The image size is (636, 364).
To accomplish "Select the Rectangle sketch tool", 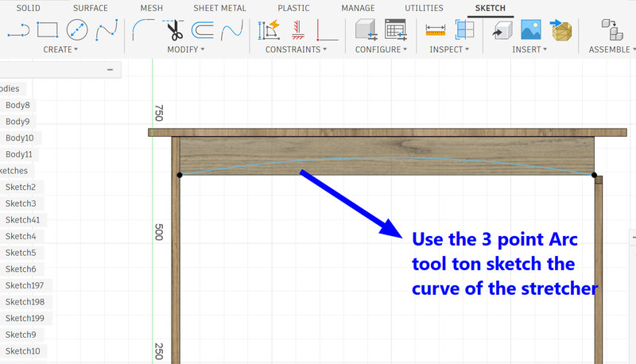I will [x=48, y=30].
